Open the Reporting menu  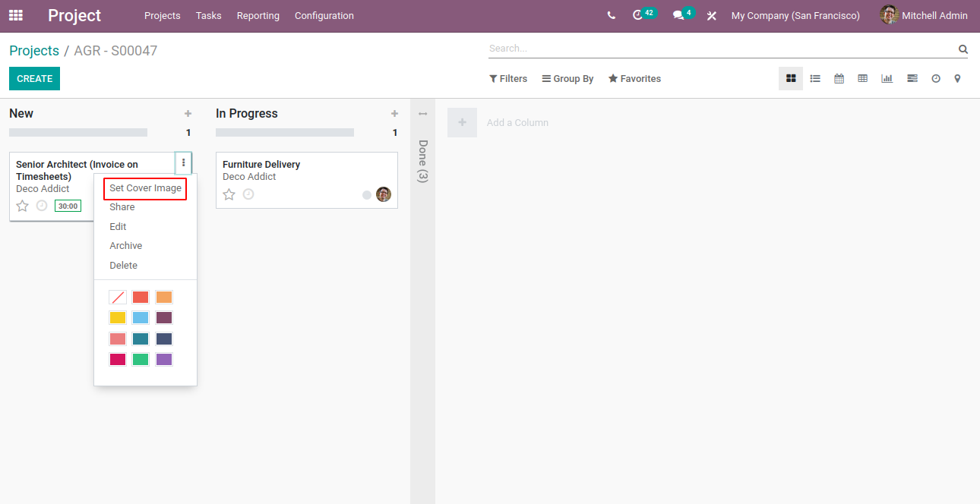pyautogui.click(x=258, y=15)
